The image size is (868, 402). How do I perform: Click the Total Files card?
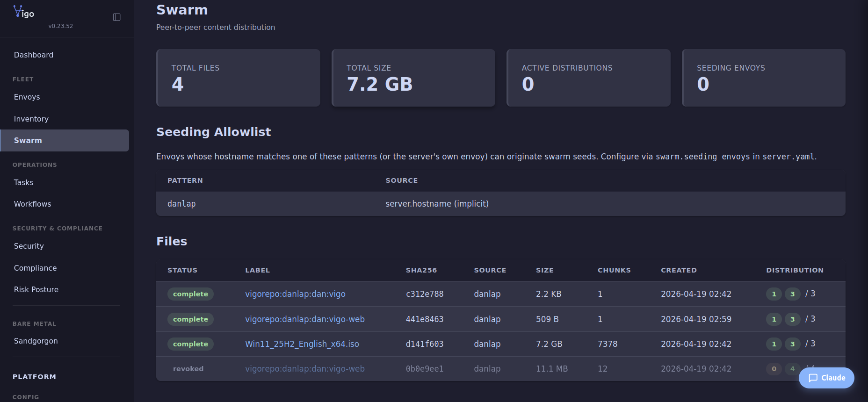tap(239, 78)
